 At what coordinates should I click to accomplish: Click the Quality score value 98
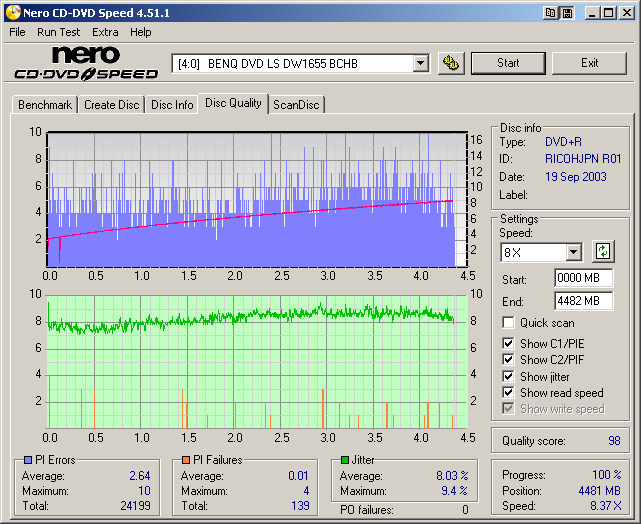click(614, 441)
